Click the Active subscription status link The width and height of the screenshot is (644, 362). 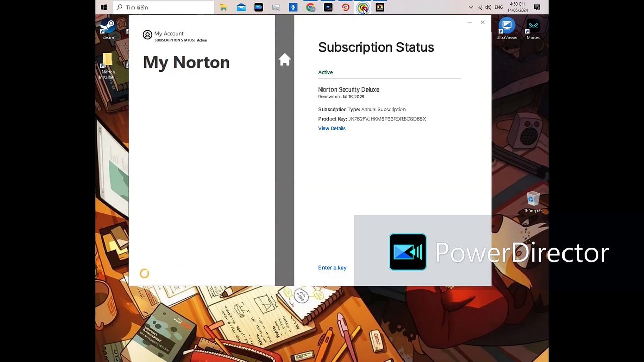(202, 40)
